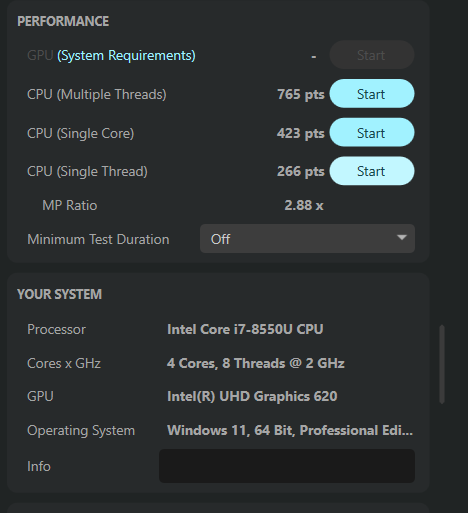Click the 266 pts single thread score

coord(301,171)
